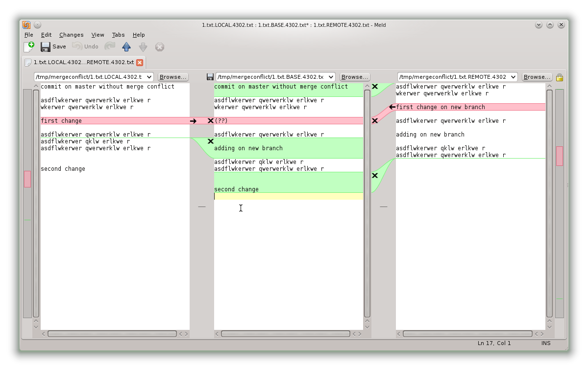Open the File menu

(x=29, y=35)
